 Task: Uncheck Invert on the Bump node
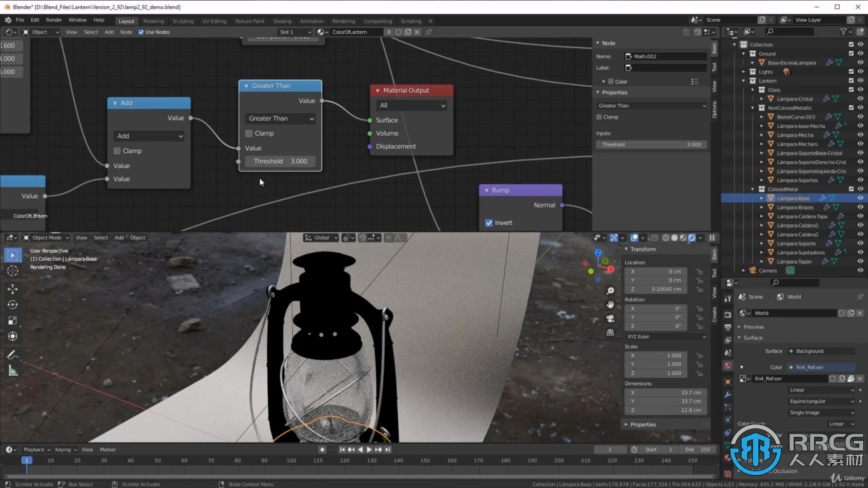click(489, 223)
